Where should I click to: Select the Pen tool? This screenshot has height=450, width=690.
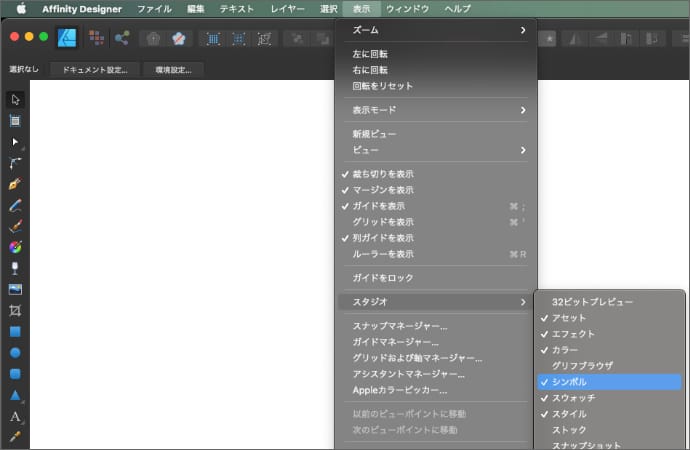(15, 184)
